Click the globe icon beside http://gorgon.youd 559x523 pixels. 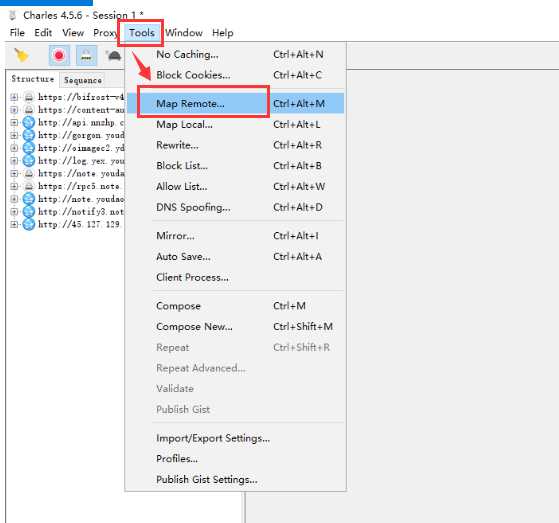click(x=29, y=135)
